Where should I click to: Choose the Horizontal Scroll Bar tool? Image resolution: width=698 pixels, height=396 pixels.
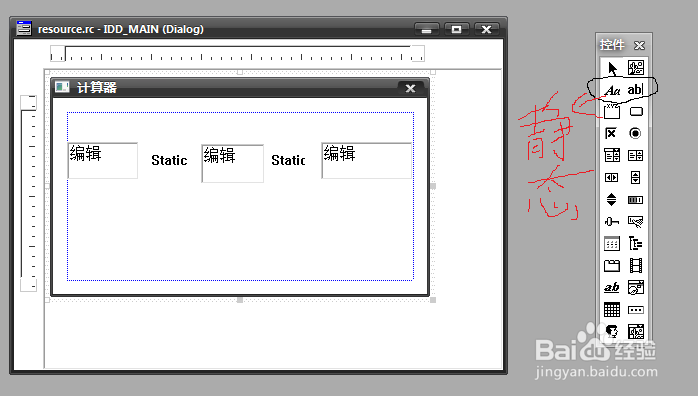tap(612, 178)
